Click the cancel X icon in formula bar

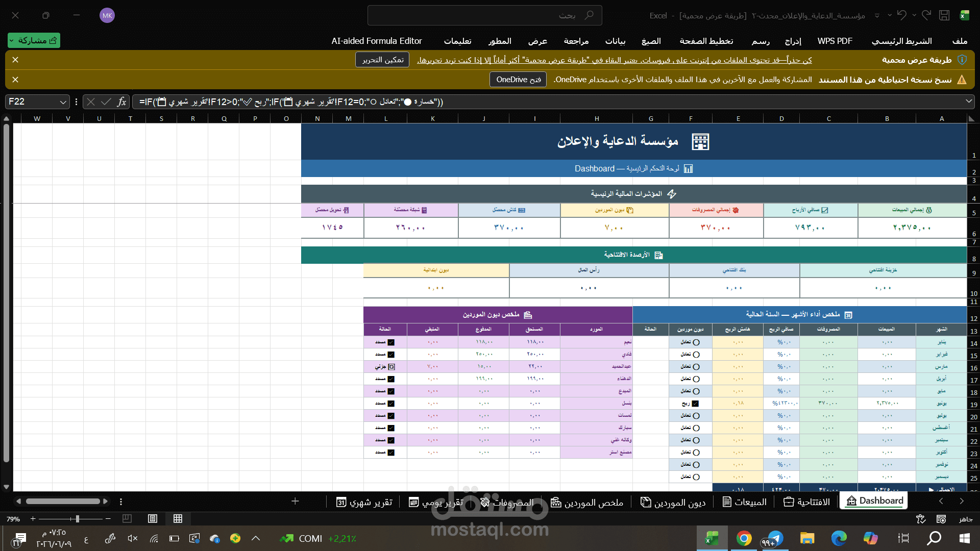91,102
